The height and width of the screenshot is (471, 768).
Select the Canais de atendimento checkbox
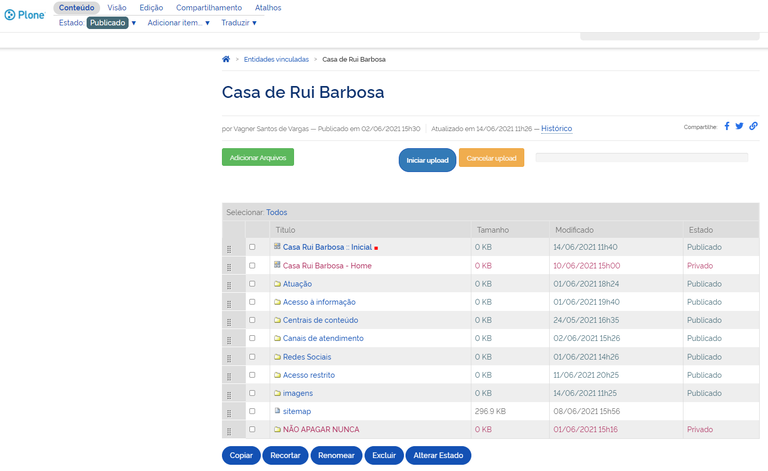pos(252,338)
